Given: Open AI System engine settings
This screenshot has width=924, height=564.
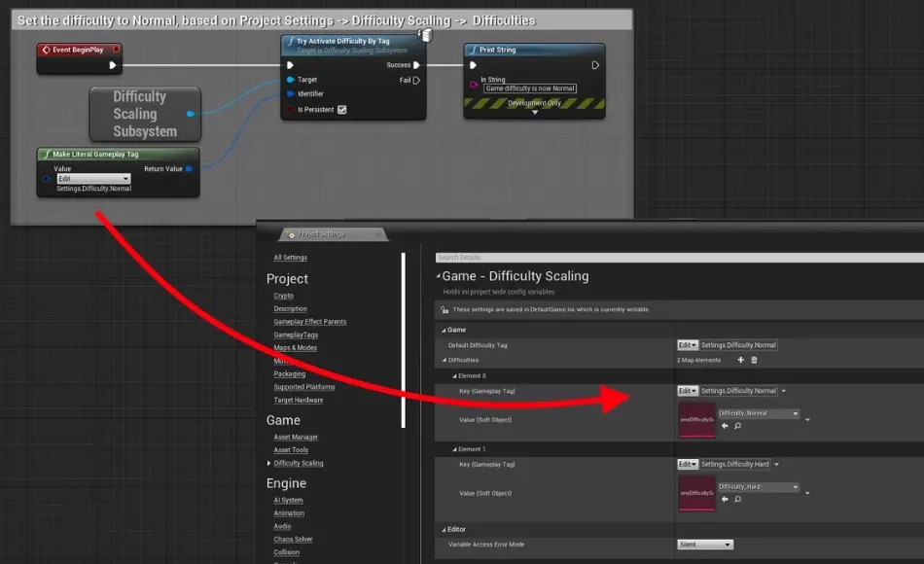Looking at the screenshot, I should (x=288, y=501).
